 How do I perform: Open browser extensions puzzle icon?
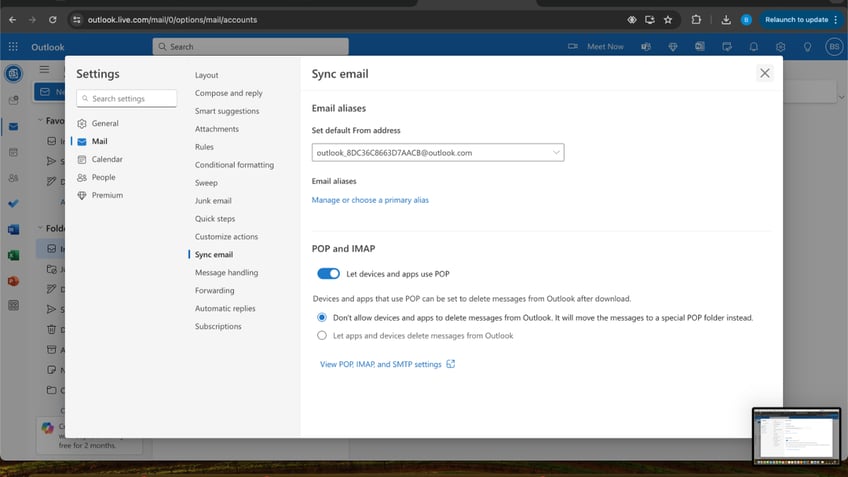pos(696,19)
